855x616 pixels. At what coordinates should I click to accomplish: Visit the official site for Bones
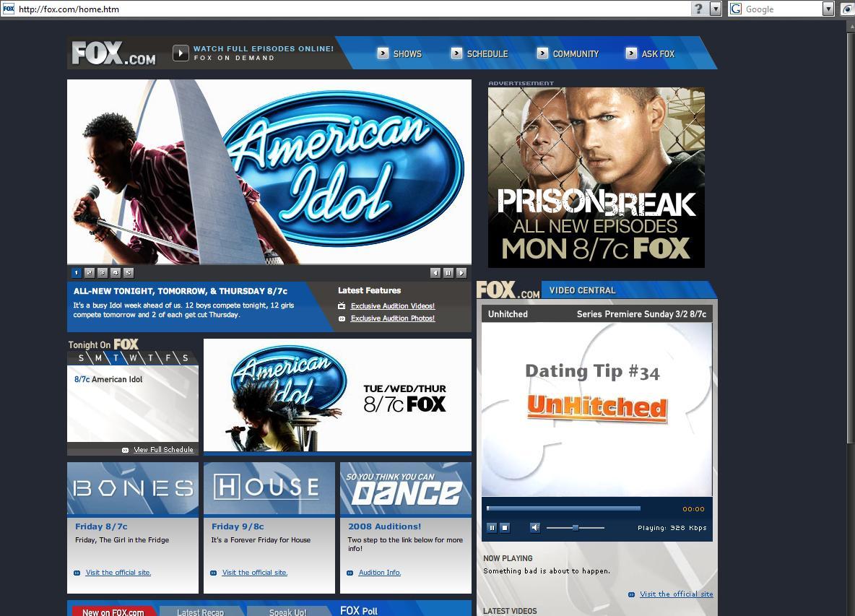point(118,573)
